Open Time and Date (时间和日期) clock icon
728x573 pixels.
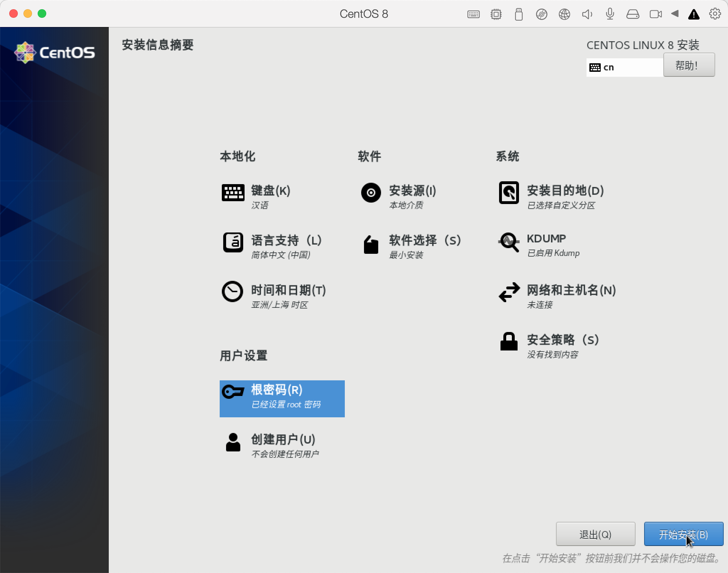[232, 291]
